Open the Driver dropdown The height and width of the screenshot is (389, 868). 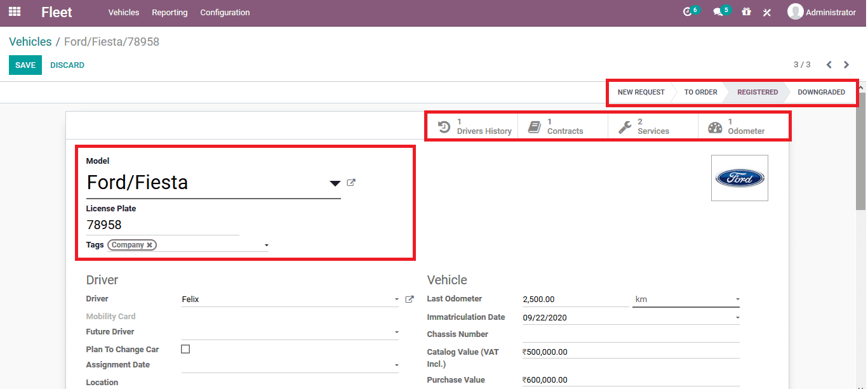click(397, 299)
